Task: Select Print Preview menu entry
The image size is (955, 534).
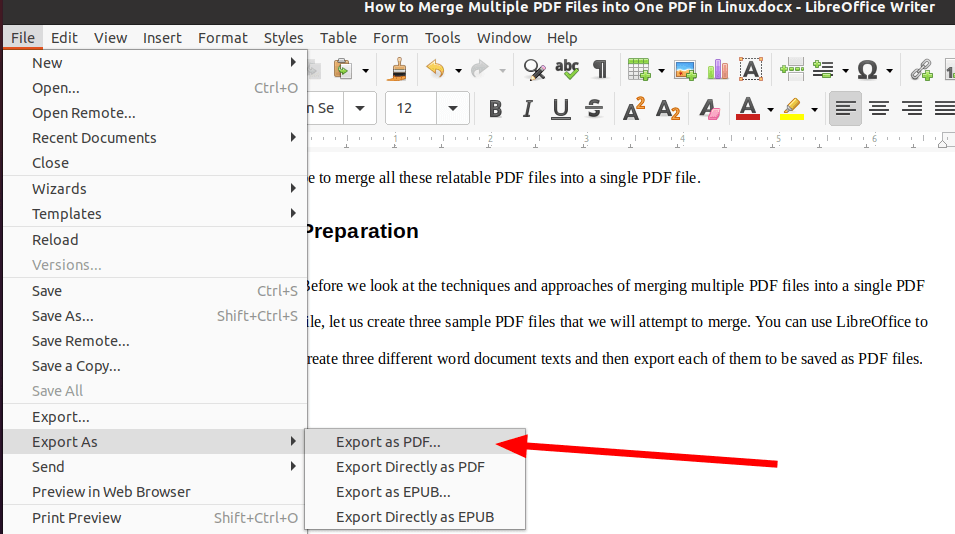Action: 155,518
